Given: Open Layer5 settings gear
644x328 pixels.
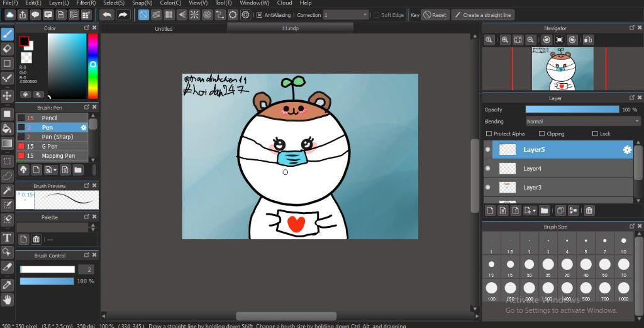Looking at the screenshot, I should point(627,150).
